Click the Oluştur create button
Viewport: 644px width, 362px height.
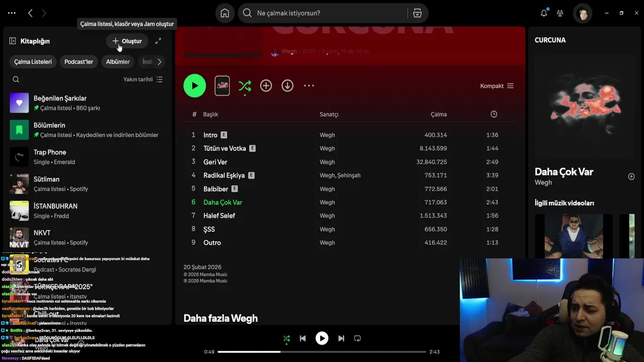pos(127,41)
